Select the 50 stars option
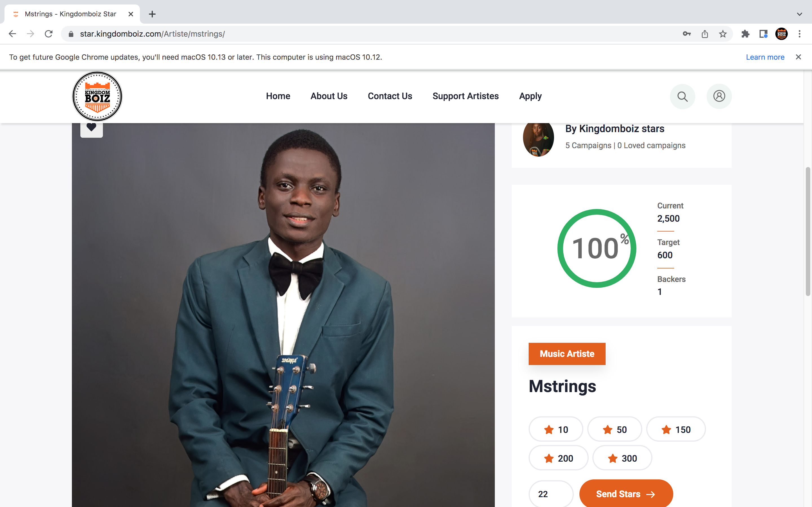 click(x=614, y=430)
